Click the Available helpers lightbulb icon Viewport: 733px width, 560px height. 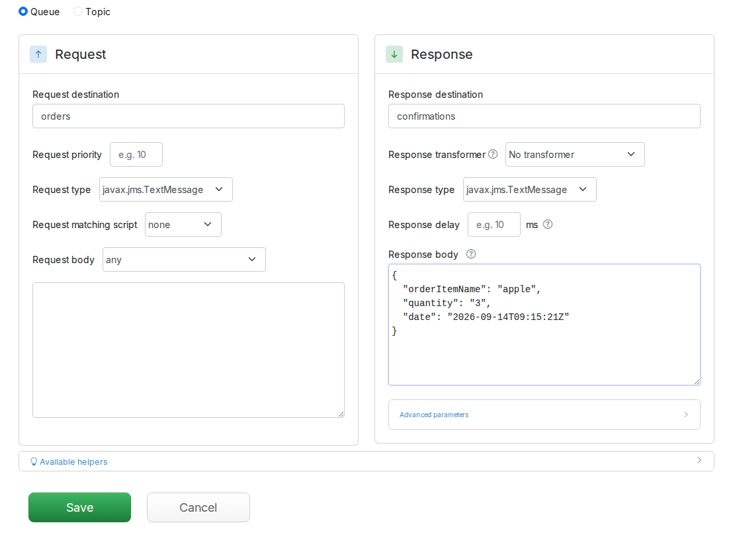34,461
